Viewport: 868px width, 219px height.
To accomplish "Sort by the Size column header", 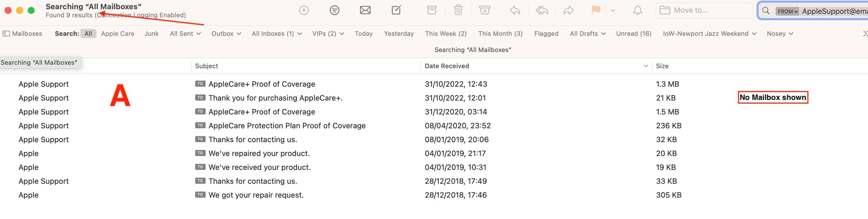I will pos(662,66).
